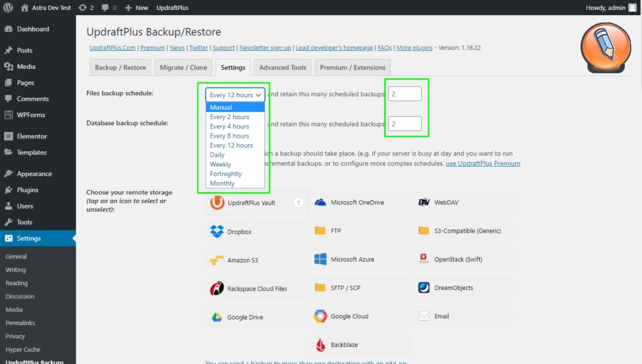Select the OpenStack (Swift) icon
This screenshot has width=642, height=364.
(424, 259)
